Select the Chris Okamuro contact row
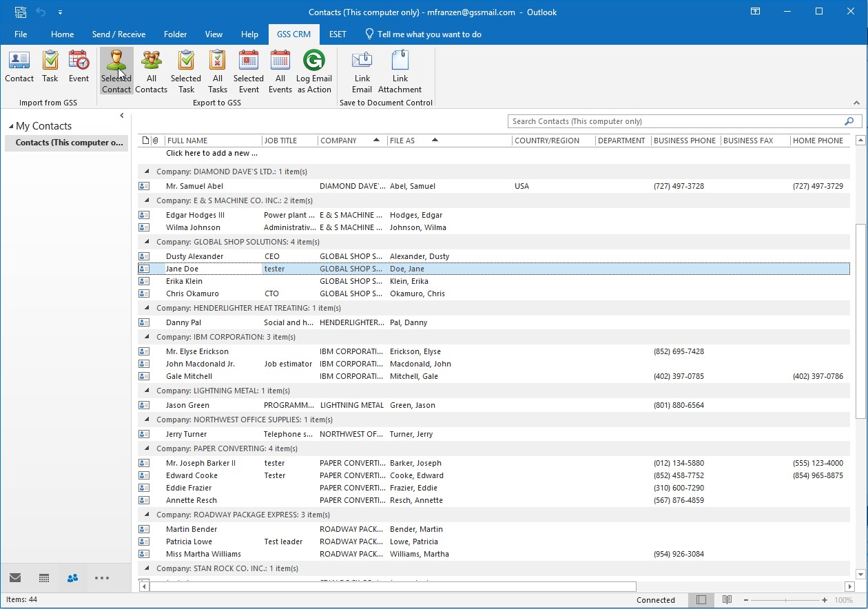The height and width of the screenshot is (609, 868). (494, 293)
